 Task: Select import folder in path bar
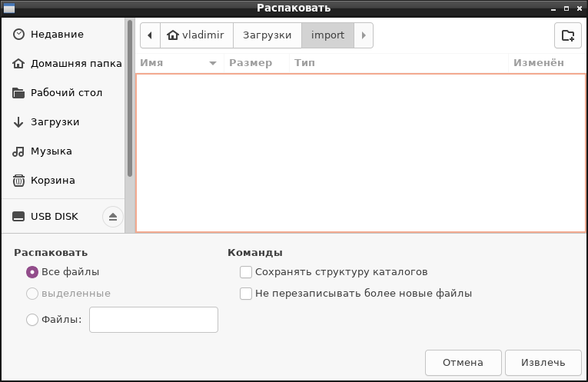coord(327,35)
